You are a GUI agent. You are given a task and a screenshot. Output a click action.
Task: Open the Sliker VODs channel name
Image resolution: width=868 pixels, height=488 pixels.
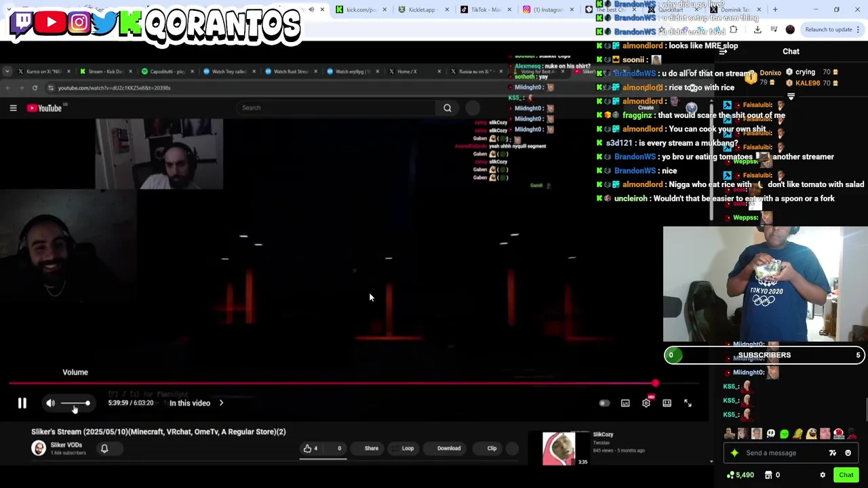(66, 445)
